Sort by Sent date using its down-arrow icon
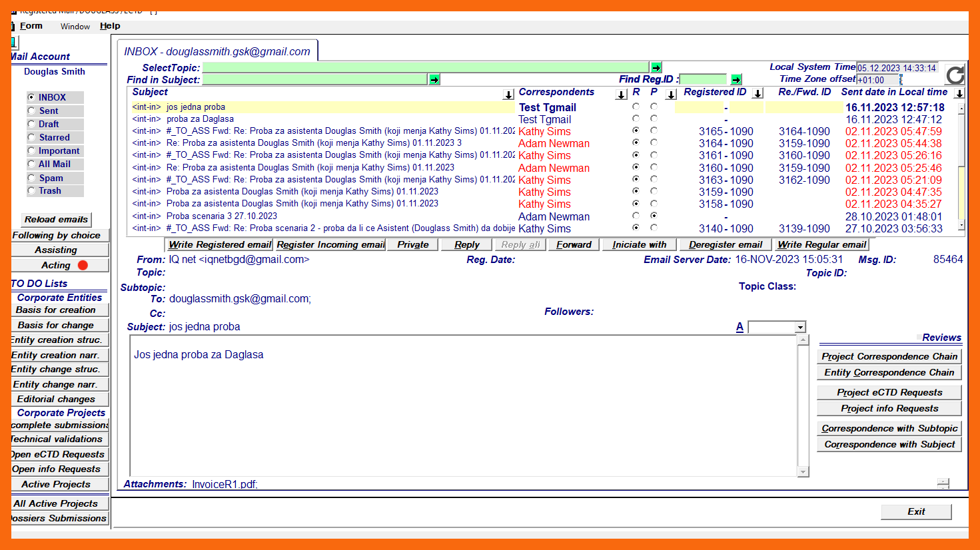 959,93
